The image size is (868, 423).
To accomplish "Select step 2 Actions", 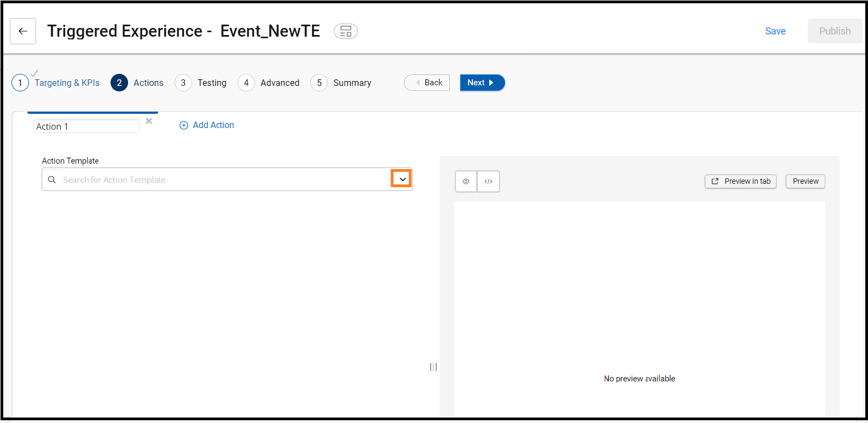I will pyautogui.click(x=137, y=83).
